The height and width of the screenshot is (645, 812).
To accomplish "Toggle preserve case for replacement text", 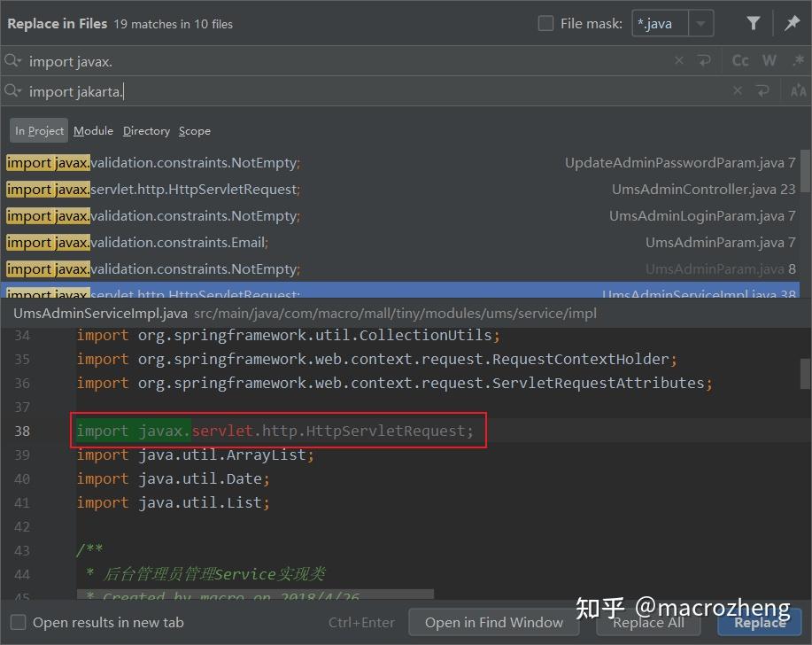I will 798,89.
